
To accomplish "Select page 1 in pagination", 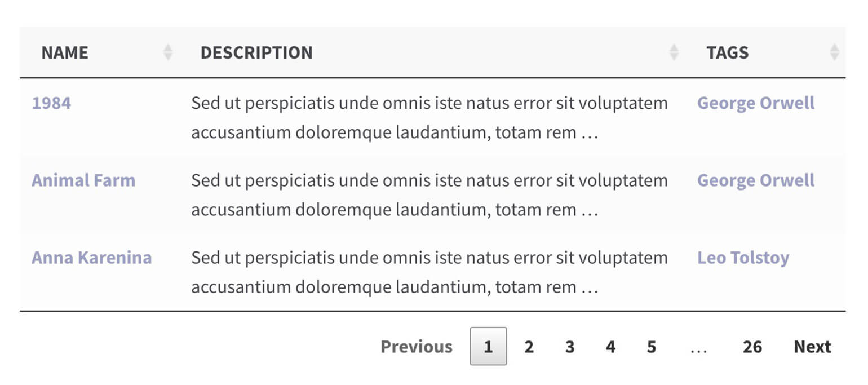I will coord(488,347).
